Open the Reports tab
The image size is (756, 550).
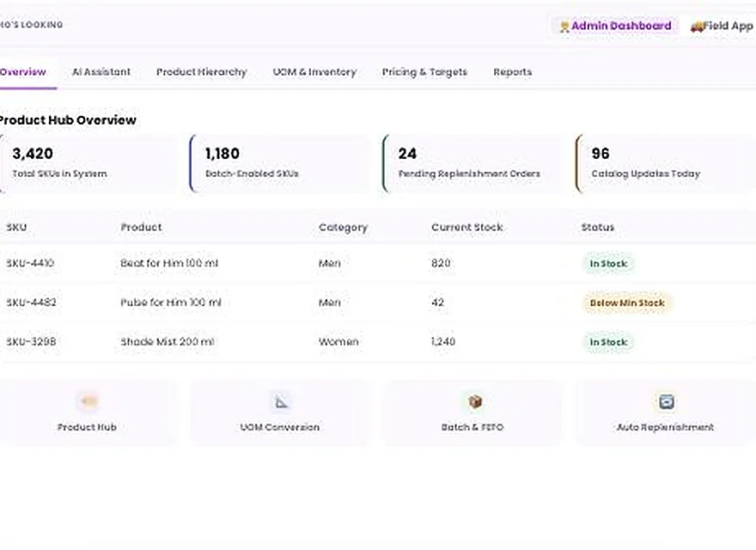point(513,72)
